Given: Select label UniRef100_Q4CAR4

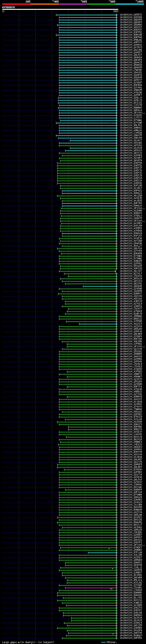Looking at the screenshot, I should pos(131,578).
